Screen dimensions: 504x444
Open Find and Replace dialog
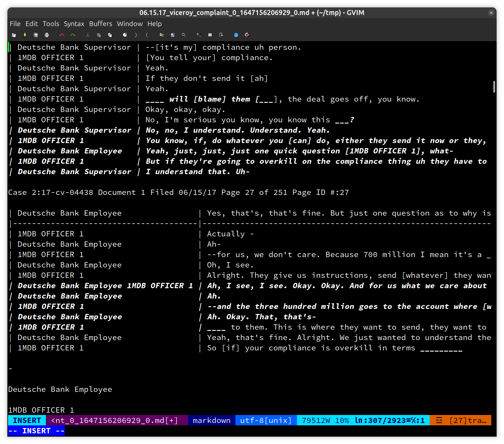[x=125, y=35]
